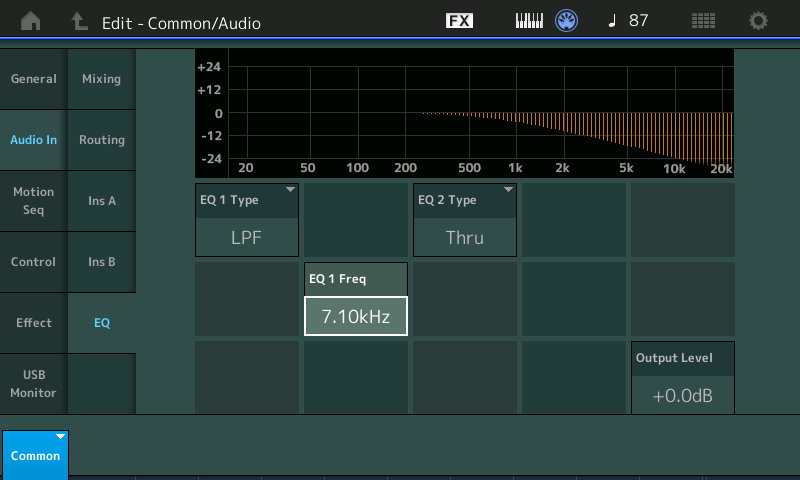
Task: Open the Common part selector
Action: tap(35, 454)
